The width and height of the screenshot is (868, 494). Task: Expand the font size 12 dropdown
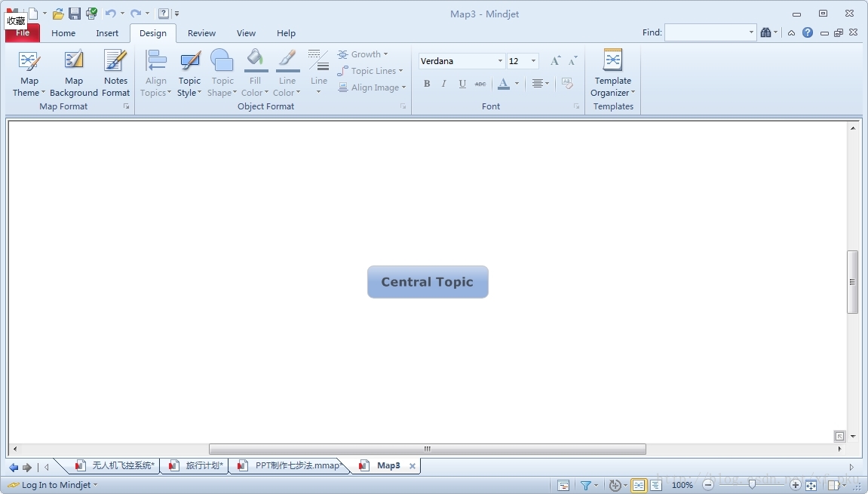click(x=533, y=61)
